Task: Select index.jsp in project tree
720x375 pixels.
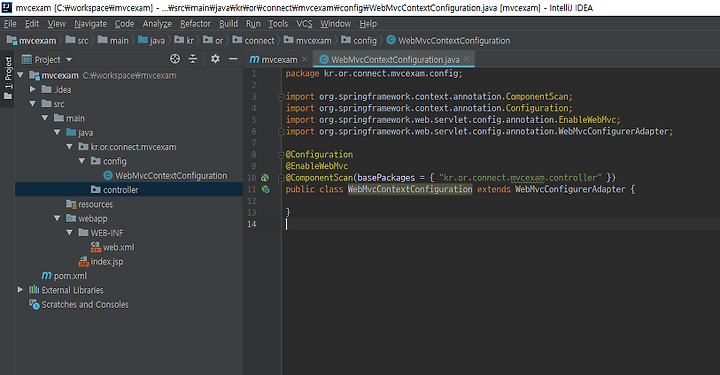Action: click(101, 262)
